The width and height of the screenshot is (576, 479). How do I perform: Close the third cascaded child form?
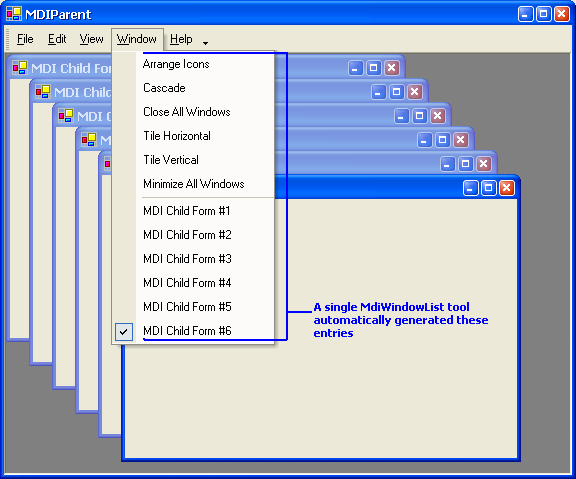pyautogui.click(x=438, y=116)
